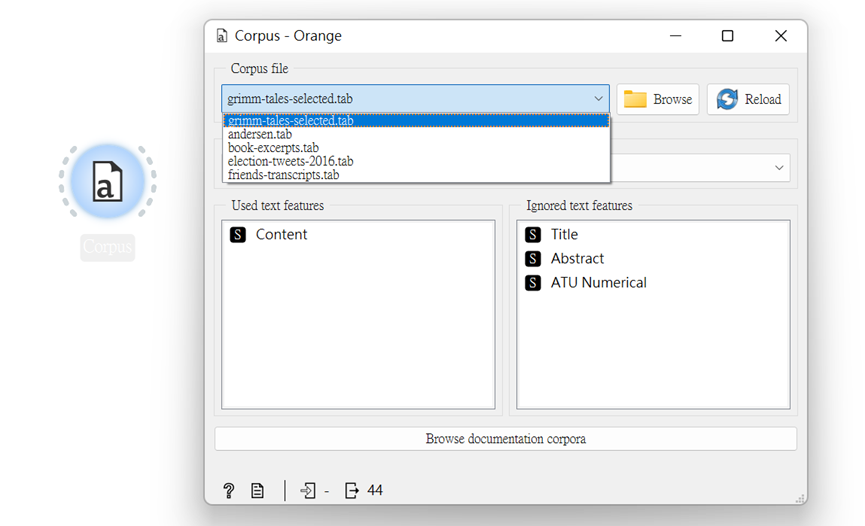Click the S icon beside ATU Numerical
Viewport: 865px width, 526px height.
coord(533,283)
